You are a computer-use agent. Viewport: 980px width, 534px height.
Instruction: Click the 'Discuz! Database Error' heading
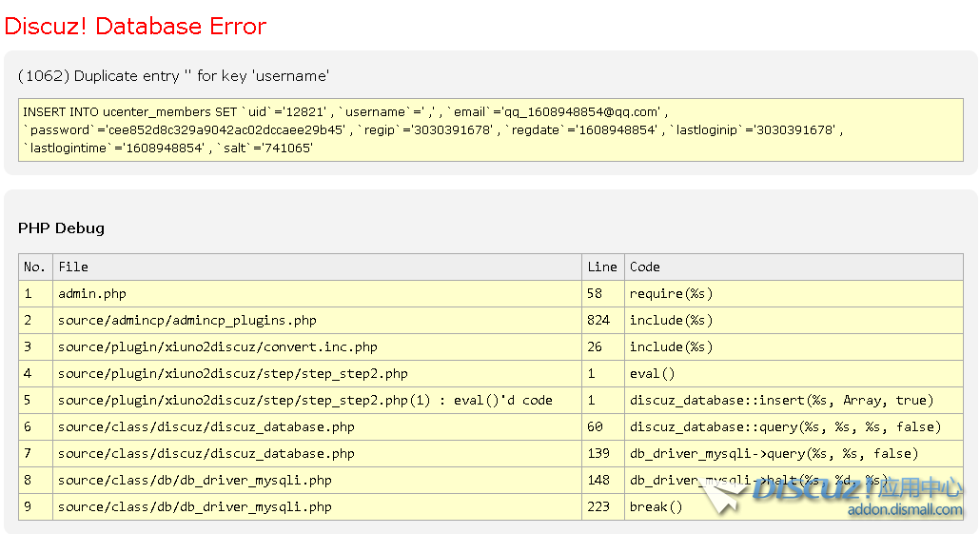[135, 27]
